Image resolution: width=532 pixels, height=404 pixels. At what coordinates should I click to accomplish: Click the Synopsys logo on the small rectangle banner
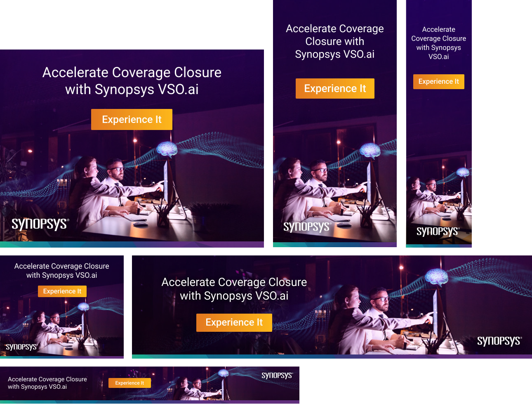tap(21, 347)
